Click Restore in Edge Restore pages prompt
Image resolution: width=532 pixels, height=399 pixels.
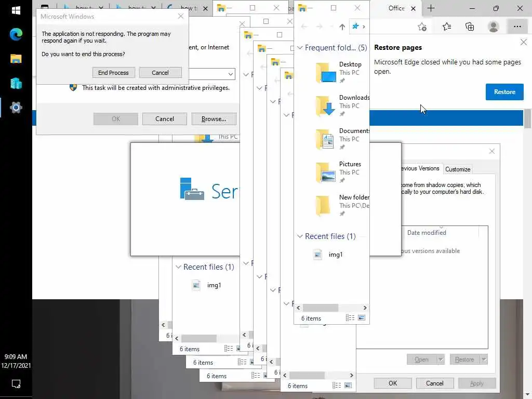click(x=504, y=92)
